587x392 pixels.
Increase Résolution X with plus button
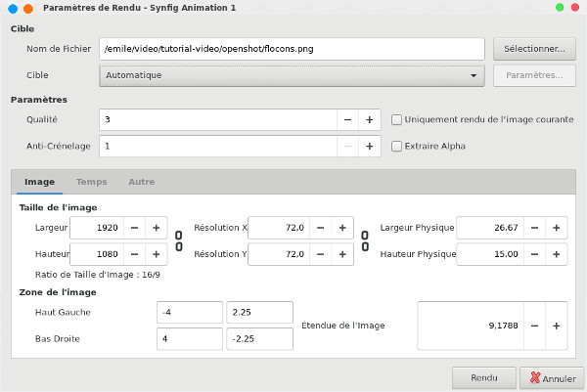(x=342, y=228)
